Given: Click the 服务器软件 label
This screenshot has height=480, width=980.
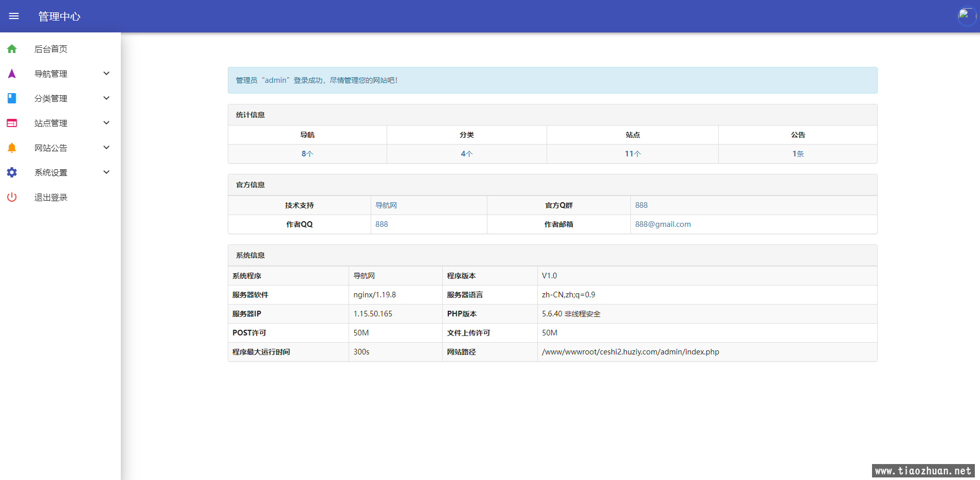Looking at the screenshot, I should click(250, 295).
